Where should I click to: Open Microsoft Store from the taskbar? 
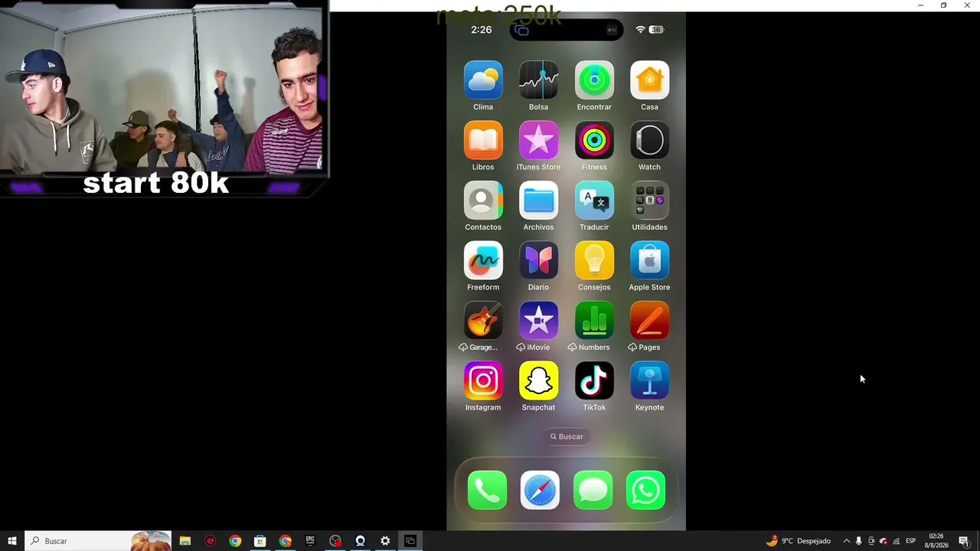pyautogui.click(x=260, y=541)
